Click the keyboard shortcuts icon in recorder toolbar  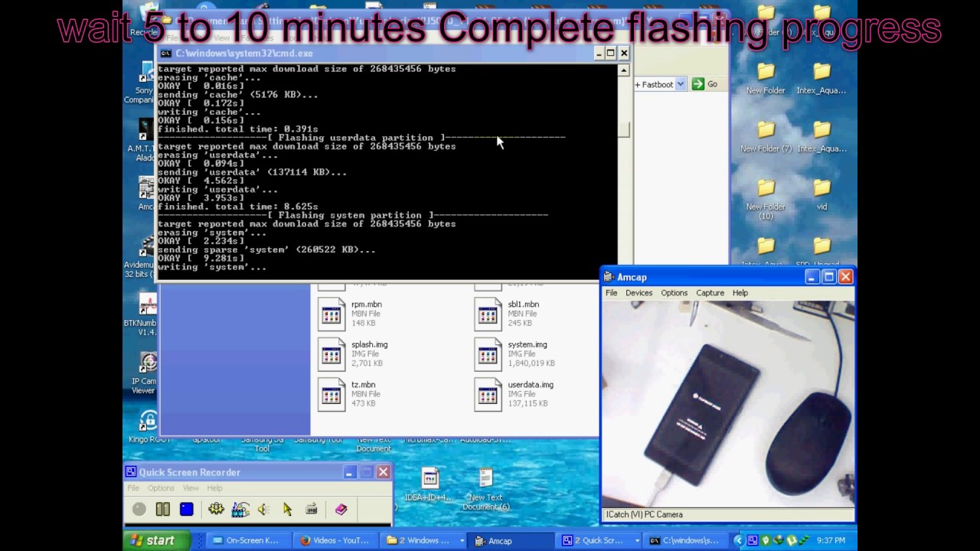pos(312,509)
